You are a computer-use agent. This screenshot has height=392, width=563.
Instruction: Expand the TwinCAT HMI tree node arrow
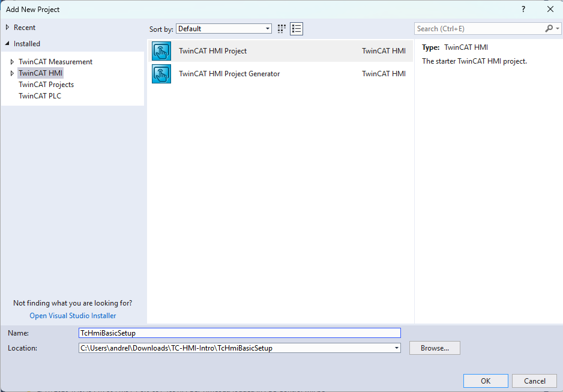[12, 73]
